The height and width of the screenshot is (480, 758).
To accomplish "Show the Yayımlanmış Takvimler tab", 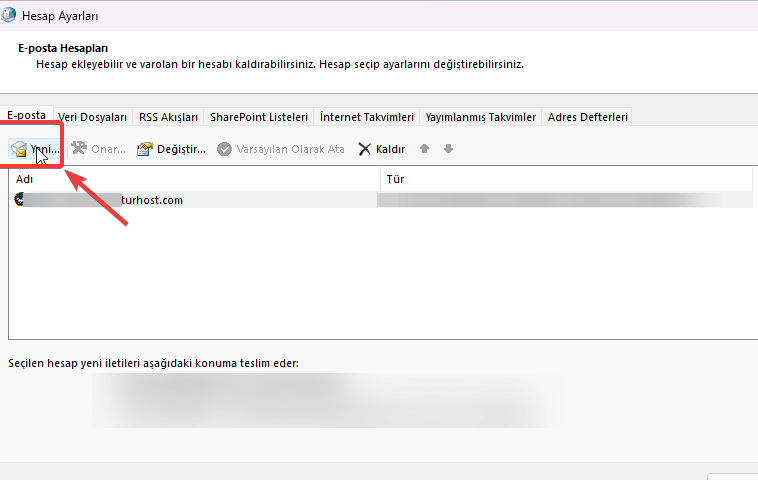I will tap(481, 117).
